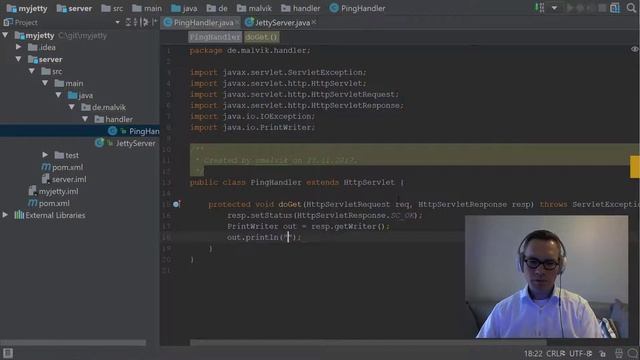Click the power save plug icon
Image resolution: width=640 pixels, height=360 pixels.
tap(619, 353)
